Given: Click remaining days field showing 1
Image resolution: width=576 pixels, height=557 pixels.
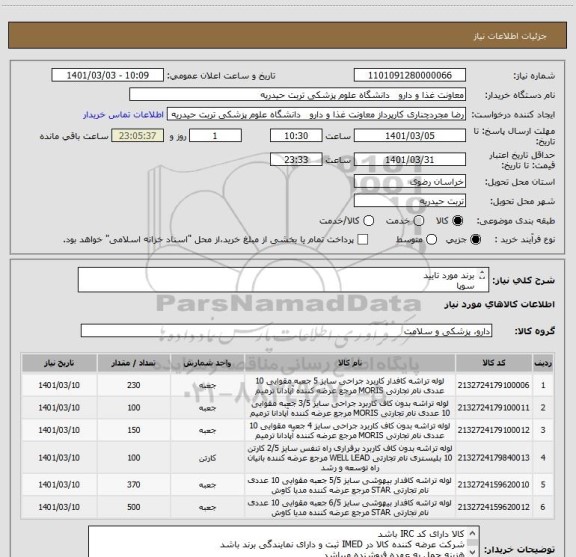Looking at the screenshot, I should 215,136.
